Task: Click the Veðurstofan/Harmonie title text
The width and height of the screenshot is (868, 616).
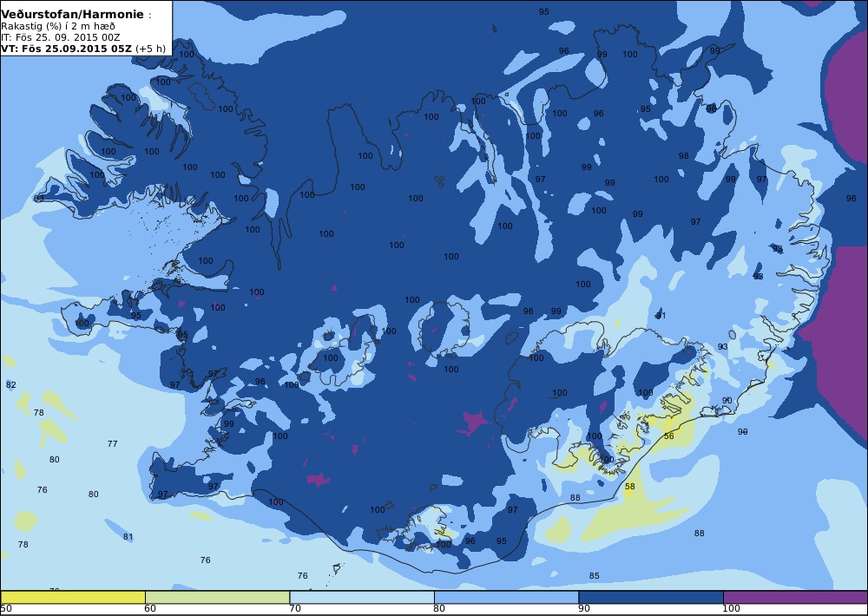Action: [x=73, y=15]
